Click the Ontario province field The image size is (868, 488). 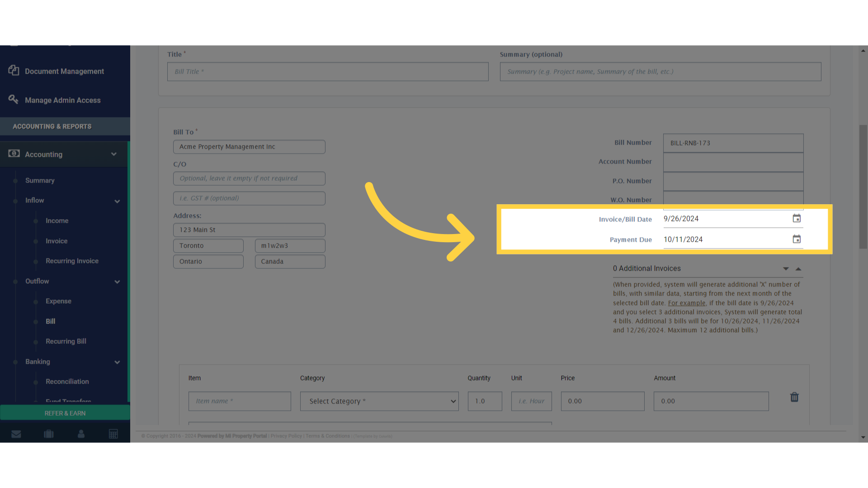tap(208, 262)
